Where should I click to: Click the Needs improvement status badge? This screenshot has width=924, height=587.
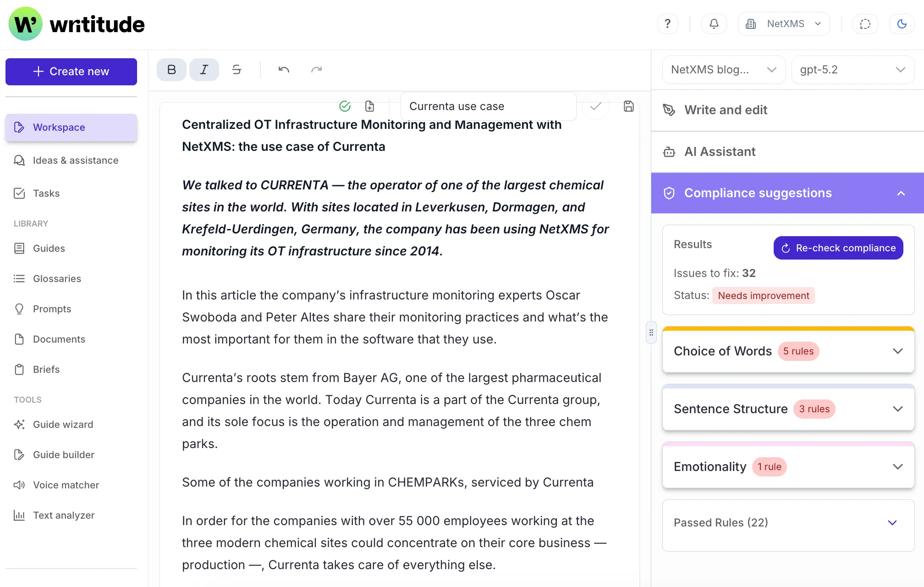[763, 295]
